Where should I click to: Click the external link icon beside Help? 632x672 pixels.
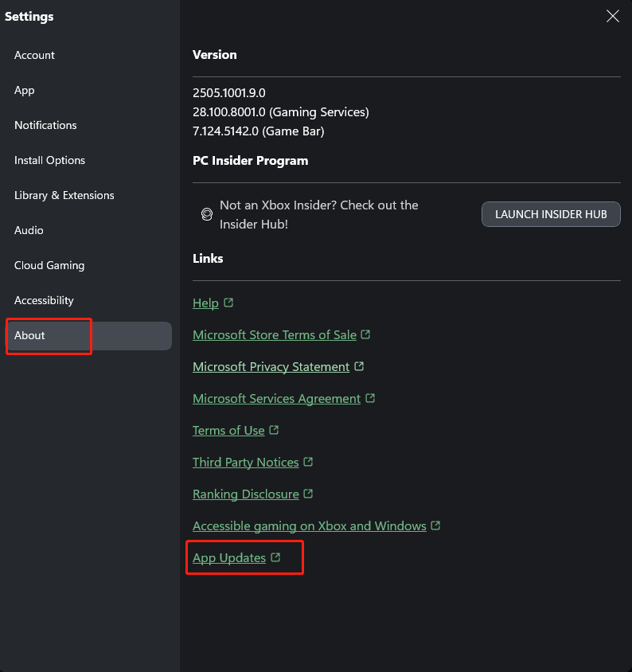click(x=227, y=303)
